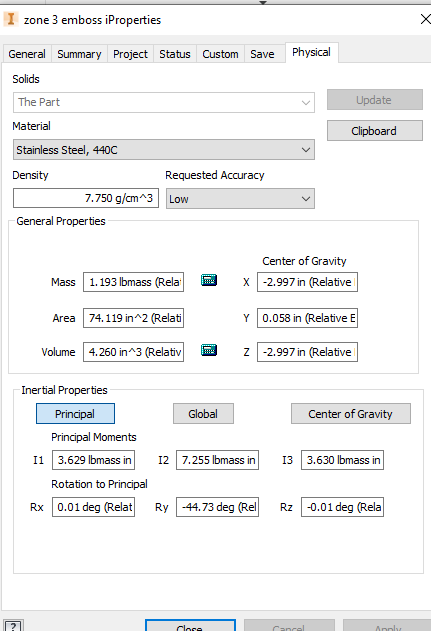This screenshot has height=631, width=431.
Task: Click the calculator icon beside Volume
Action: click(209, 350)
